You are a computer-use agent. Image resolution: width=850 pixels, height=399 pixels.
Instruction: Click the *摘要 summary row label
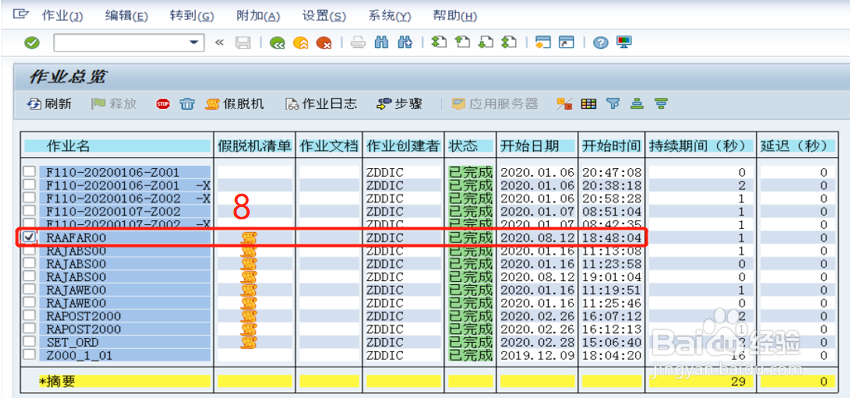57,382
